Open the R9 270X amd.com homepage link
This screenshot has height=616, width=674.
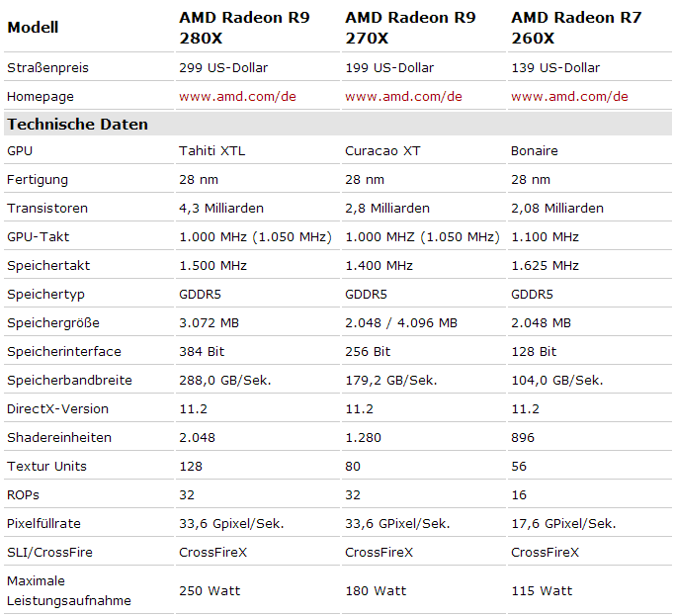pyautogui.click(x=403, y=96)
